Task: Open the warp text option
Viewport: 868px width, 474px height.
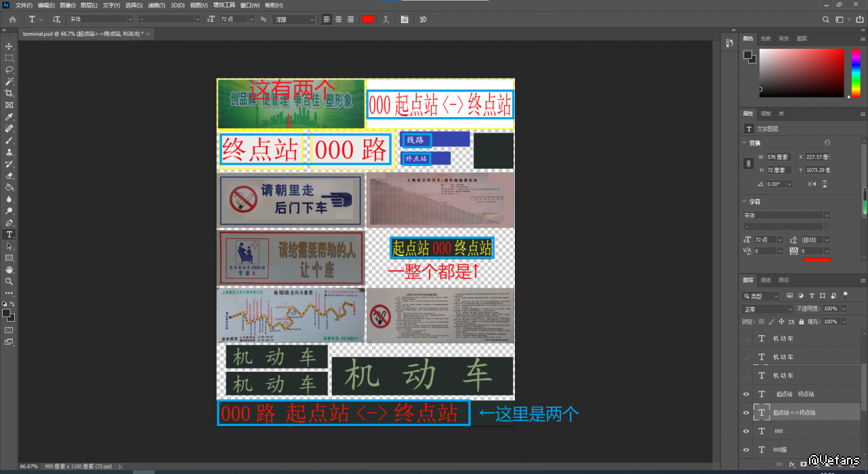Action: tap(386, 20)
